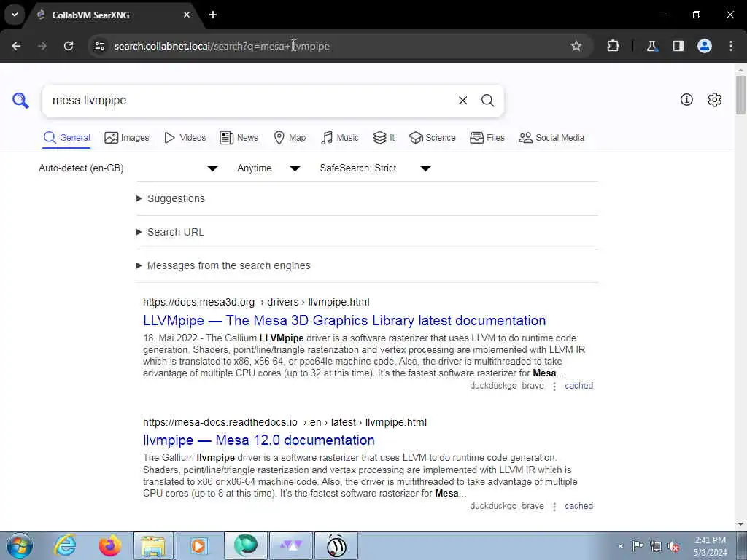Bookmark this page with the star icon
The width and height of the screenshot is (747, 560).
576,46
